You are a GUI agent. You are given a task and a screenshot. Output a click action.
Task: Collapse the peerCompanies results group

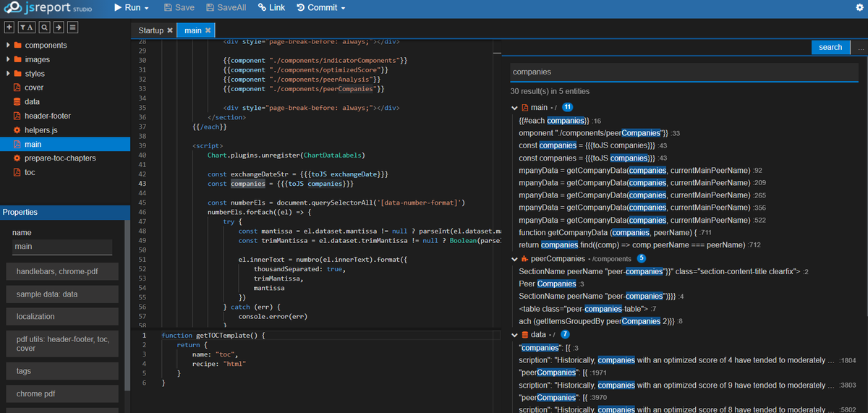[514, 259]
